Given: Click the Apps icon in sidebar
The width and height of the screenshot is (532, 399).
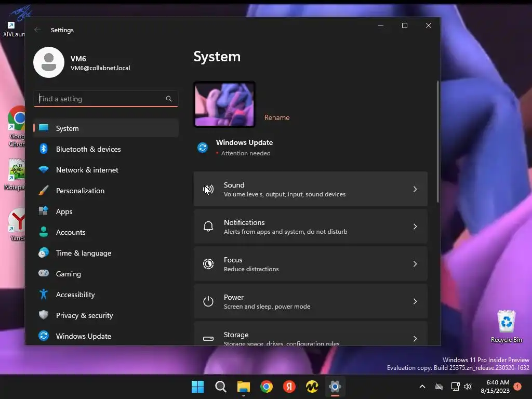Looking at the screenshot, I should pos(44,211).
